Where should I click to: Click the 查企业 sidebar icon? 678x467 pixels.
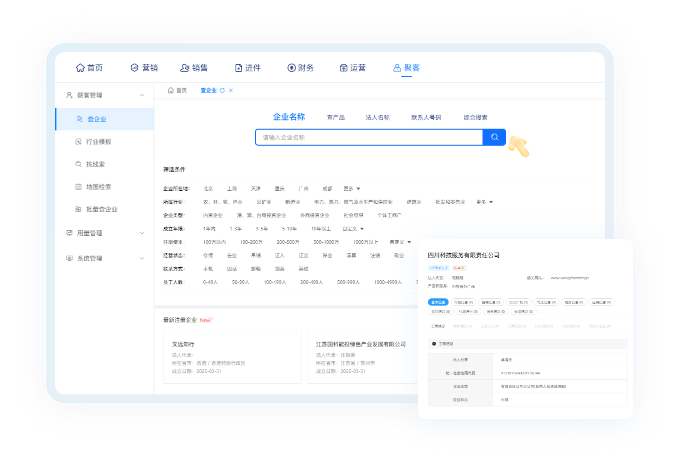(78, 119)
